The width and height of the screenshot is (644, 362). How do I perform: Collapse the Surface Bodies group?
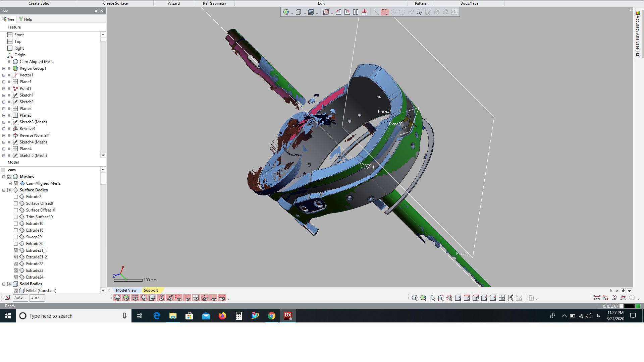(x=4, y=190)
